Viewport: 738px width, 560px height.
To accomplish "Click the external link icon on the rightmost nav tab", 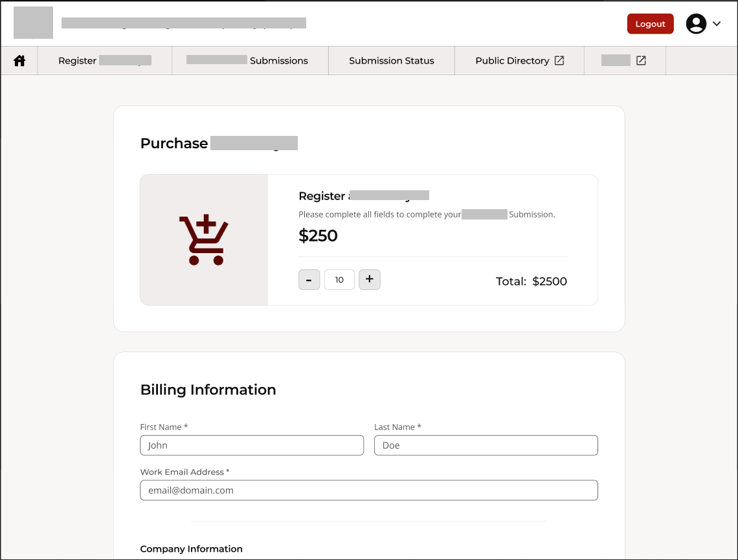I will 640,60.
